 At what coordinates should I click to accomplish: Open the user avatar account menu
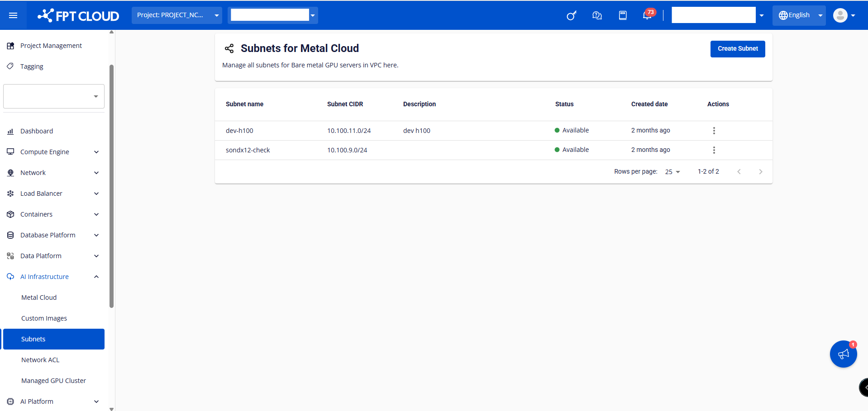click(844, 15)
